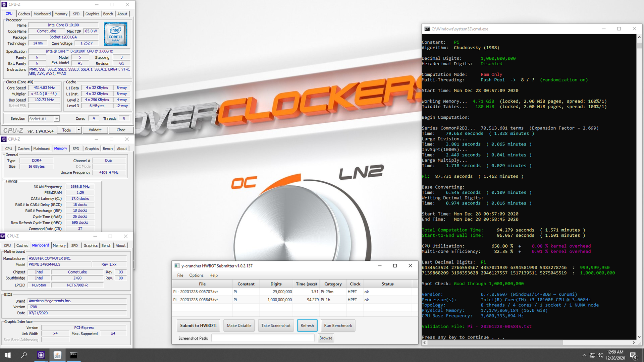
Task: Expand Tools dropdown arrow in CPU-Z
Action: coord(79,130)
